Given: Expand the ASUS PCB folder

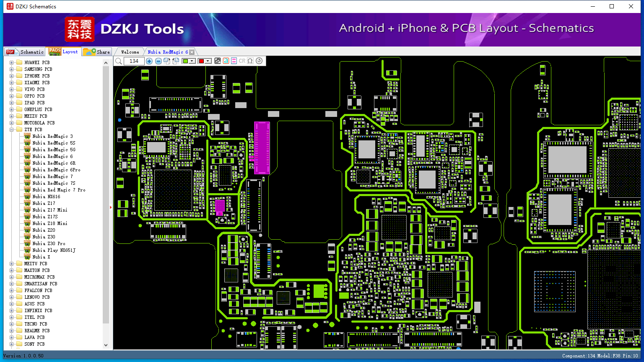Looking at the screenshot, I should [x=12, y=304].
